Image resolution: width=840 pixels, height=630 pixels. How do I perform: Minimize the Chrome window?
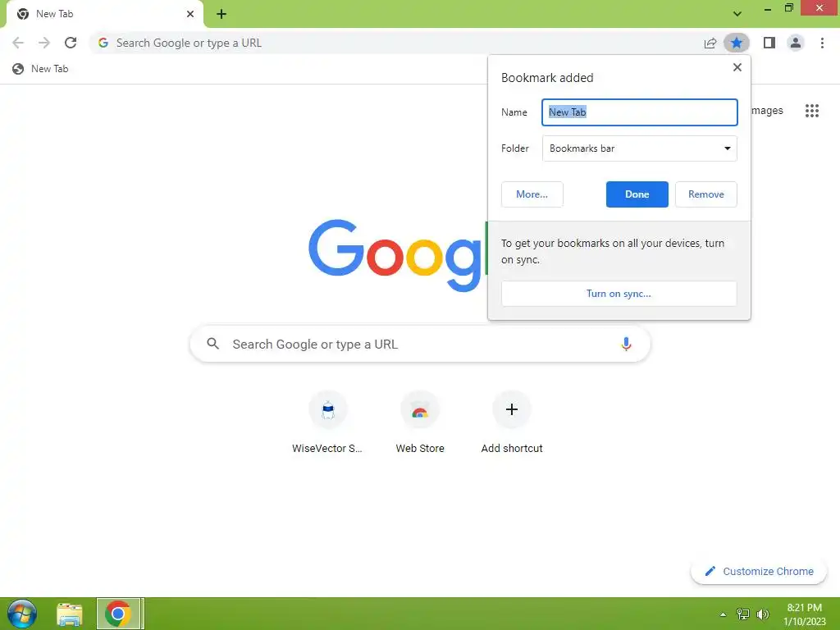768,8
